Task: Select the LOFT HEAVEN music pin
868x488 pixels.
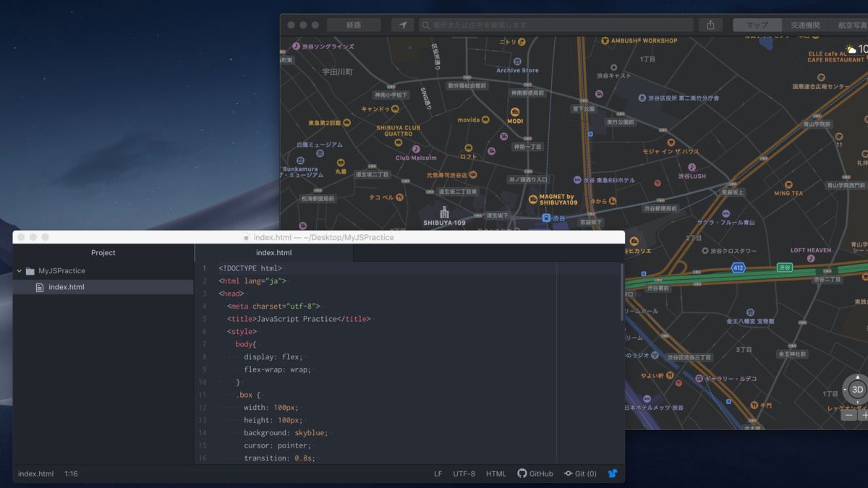Action: pyautogui.click(x=811, y=258)
